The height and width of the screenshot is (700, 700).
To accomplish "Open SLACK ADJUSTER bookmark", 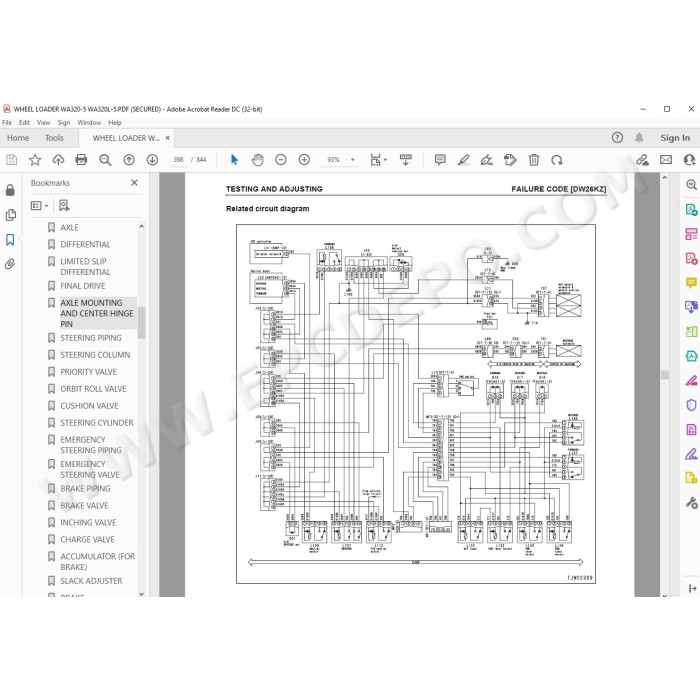I will [x=91, y=581].
